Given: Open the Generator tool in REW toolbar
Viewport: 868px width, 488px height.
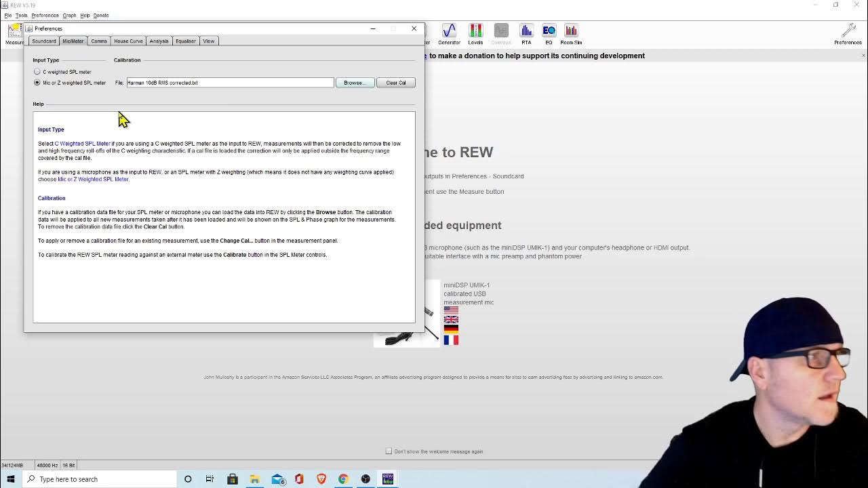Looking at the screenshot, I should click(449, 34).
